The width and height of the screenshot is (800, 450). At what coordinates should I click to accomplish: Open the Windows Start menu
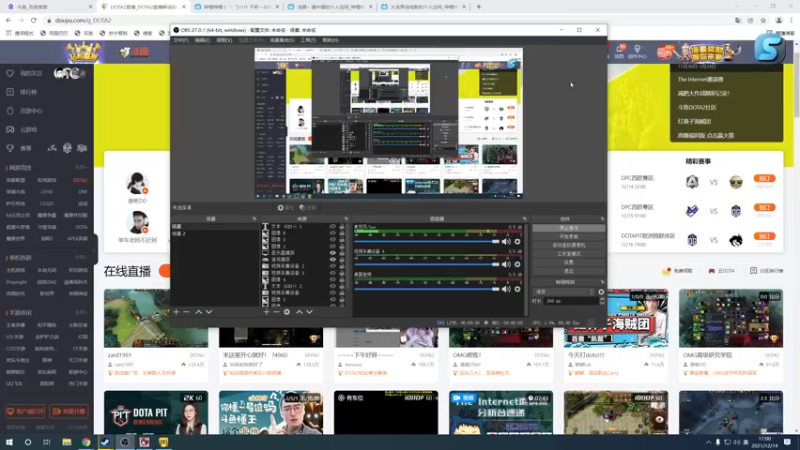[x=9, y=442]
